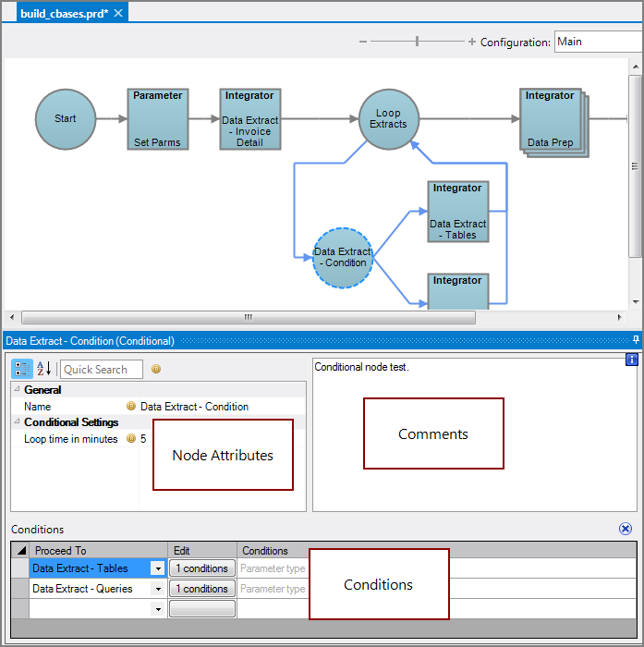Open the Data Extract - Queries dropdown
This screenshot has width=644, height=647.
click(x=158, y=589)
